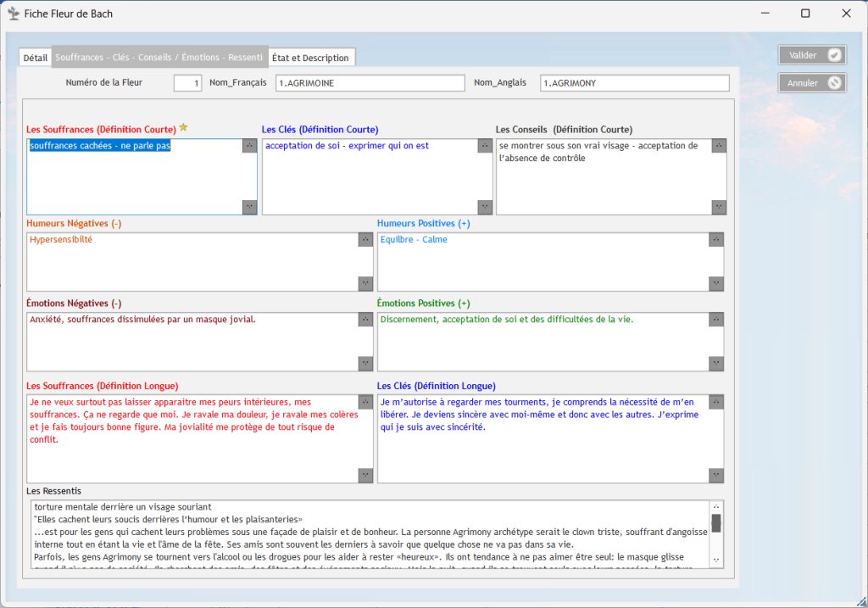This screenshot has height=608, width=868.
Task: Click scroll-up button in Les Conseils field
Action: [x=719, y=146]
